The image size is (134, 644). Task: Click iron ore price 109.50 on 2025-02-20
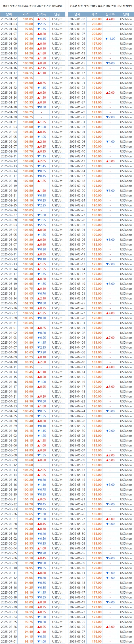tap(28, 190)
